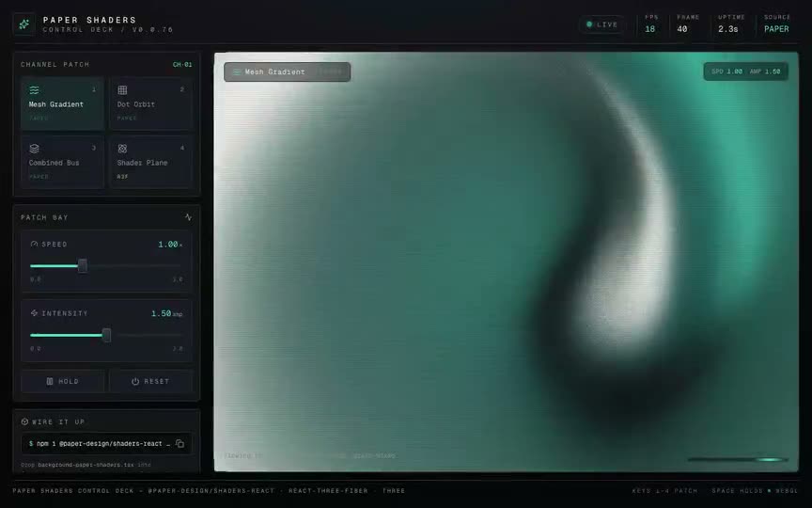Click the lightning icon beside INTENSITY label

click(x=34, y=313)
